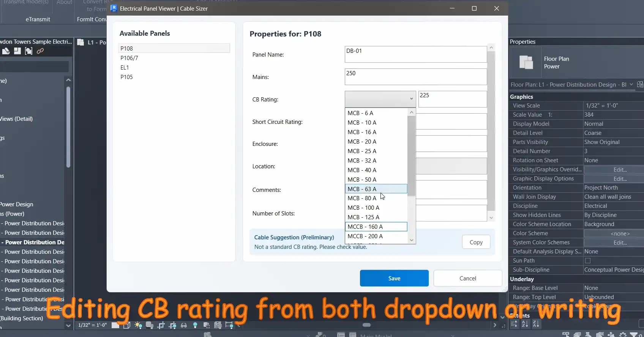Select panel EL1 from the list
644x337 pixels.
click(125, 68)
